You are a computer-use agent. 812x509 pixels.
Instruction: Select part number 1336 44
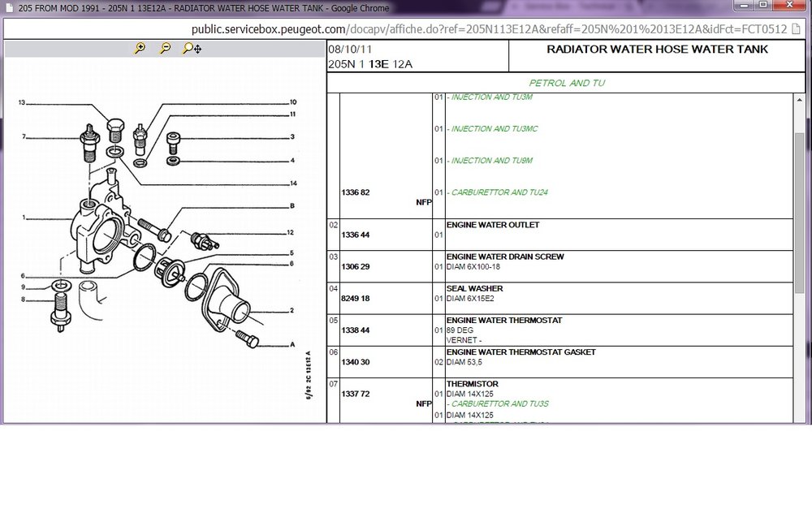coord(356,235)
